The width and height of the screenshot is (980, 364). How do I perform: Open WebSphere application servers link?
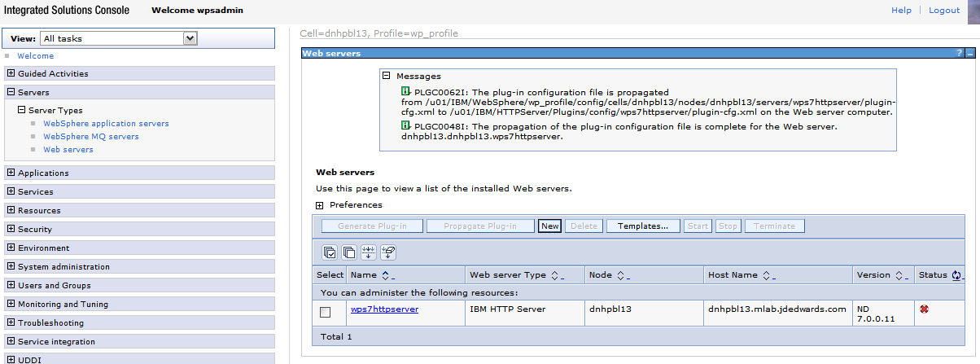pos(106,124)
